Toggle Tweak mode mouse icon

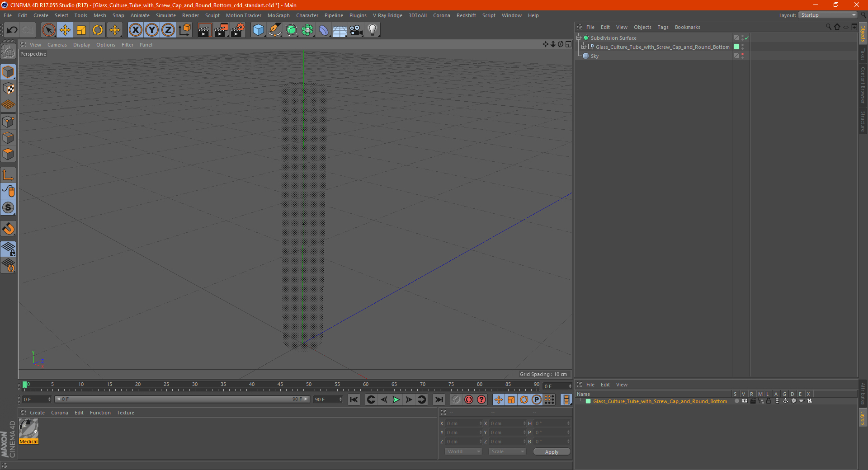coord(8,191)
